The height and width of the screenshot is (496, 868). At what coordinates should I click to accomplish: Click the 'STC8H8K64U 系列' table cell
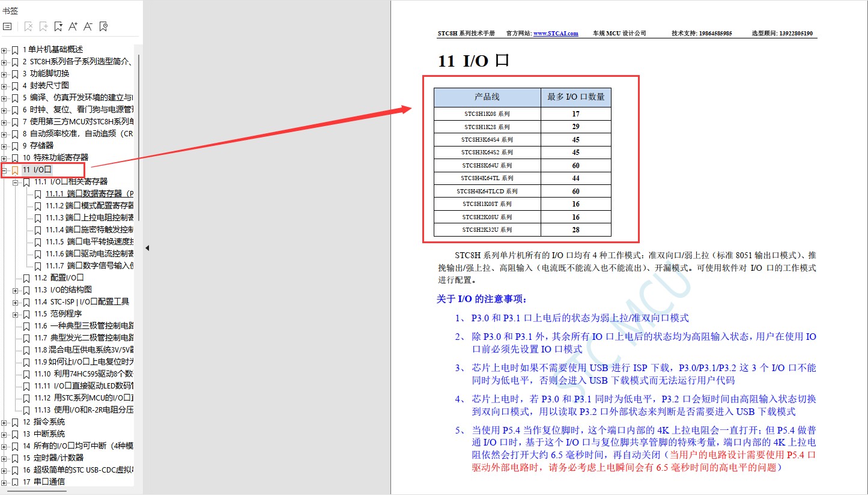point(487,165)
